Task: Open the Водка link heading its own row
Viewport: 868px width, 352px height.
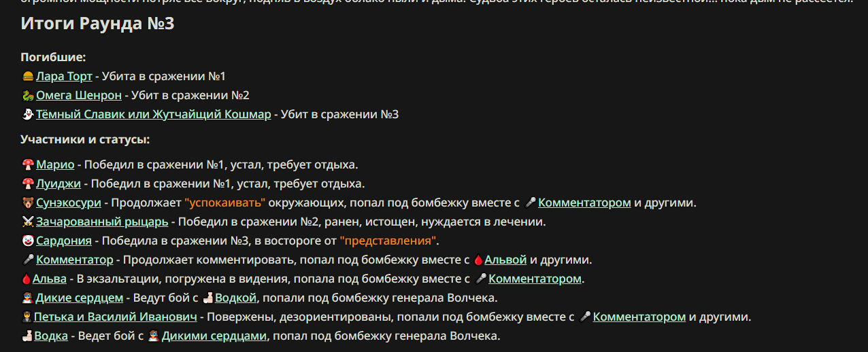Action: pos(51,336)
